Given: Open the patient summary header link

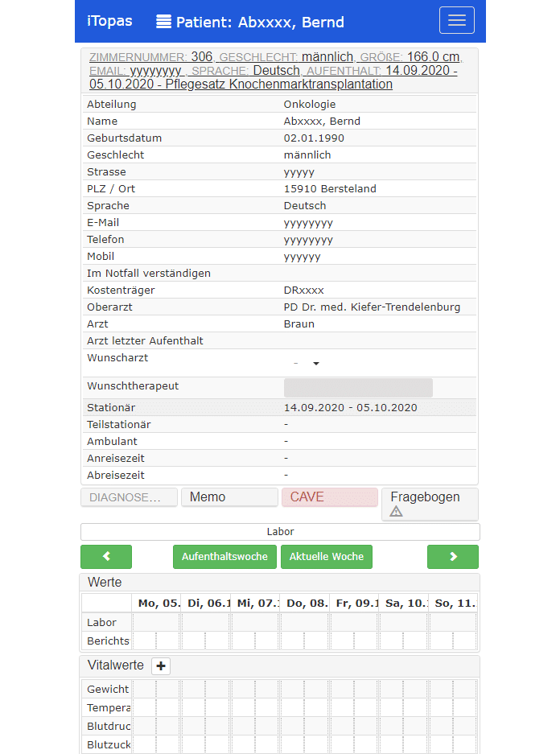Looking at the screenshot, I should (274, 71).
